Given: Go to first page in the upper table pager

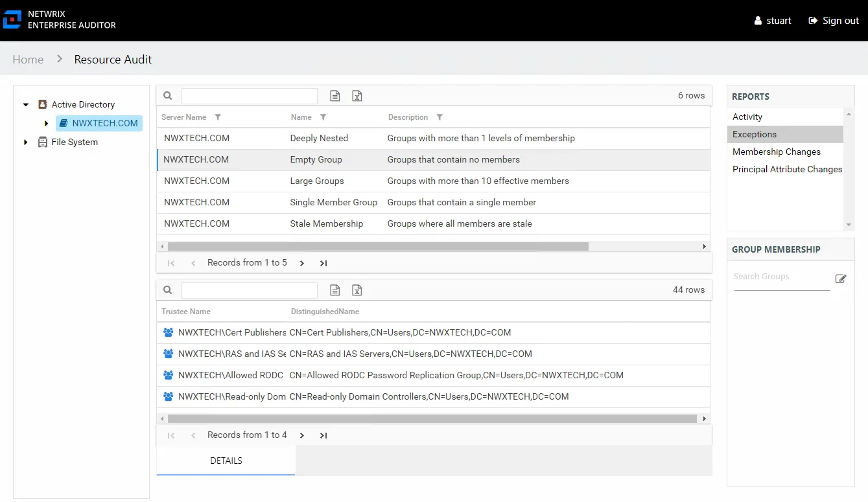Looking at the screenshot, I should point(171,263).
